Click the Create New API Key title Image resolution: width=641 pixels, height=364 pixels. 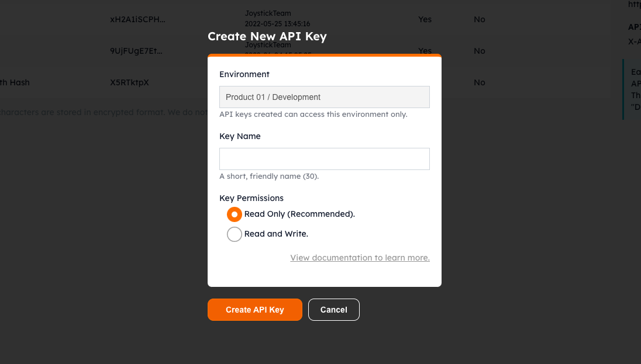pyautogui.click(x=267, y=36)
